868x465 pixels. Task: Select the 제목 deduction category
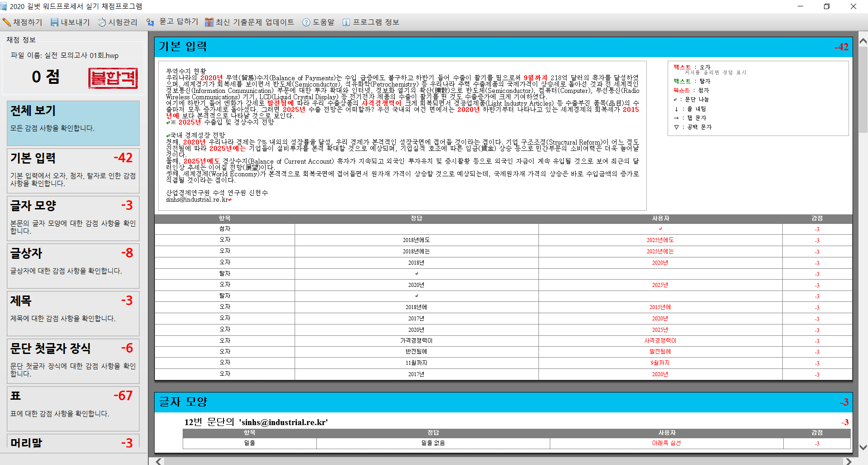(73, 313)
